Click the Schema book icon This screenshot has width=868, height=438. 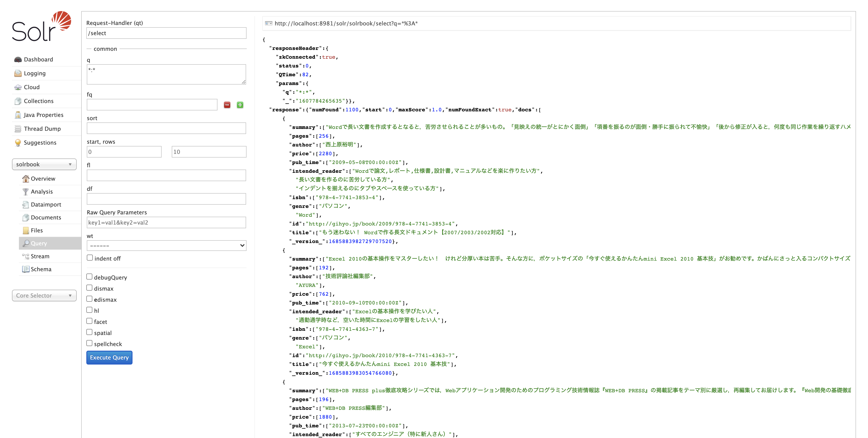26,269
